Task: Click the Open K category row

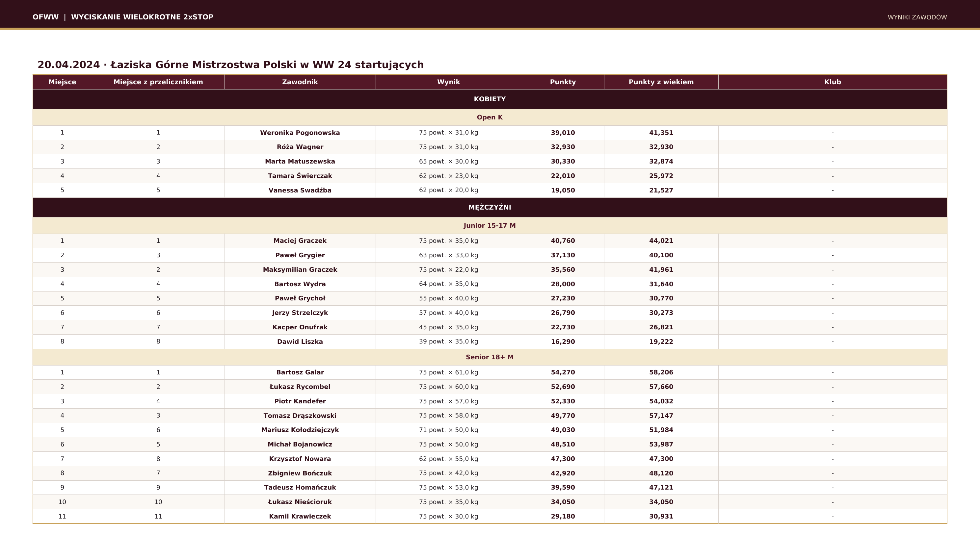Action: coord(490,117)
